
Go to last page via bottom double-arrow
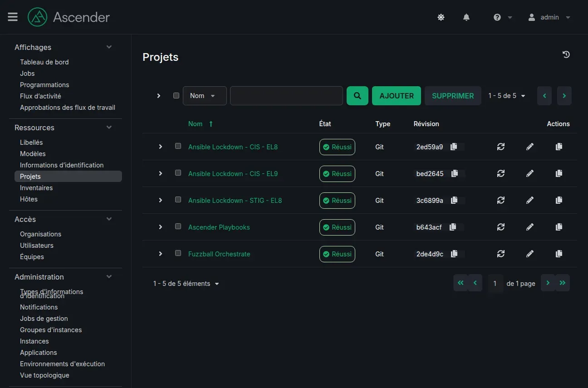563,283
